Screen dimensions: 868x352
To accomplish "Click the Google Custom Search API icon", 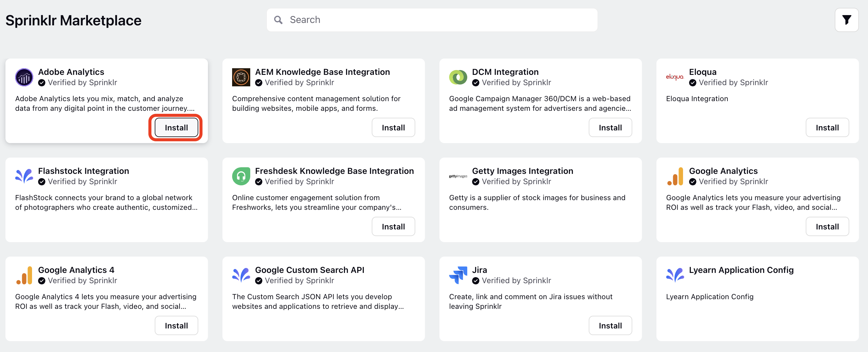I will pyautogui.click(x=241, y=275).
